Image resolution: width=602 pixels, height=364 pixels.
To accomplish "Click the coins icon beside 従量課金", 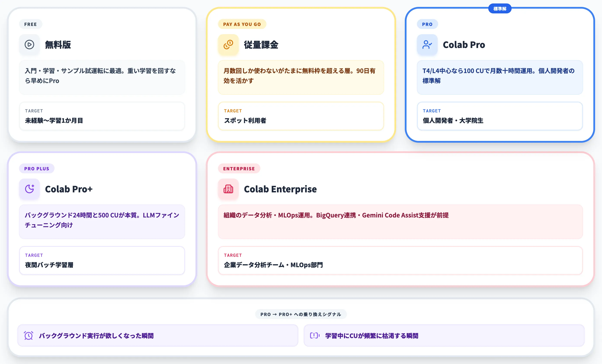I will coord(228,45).
